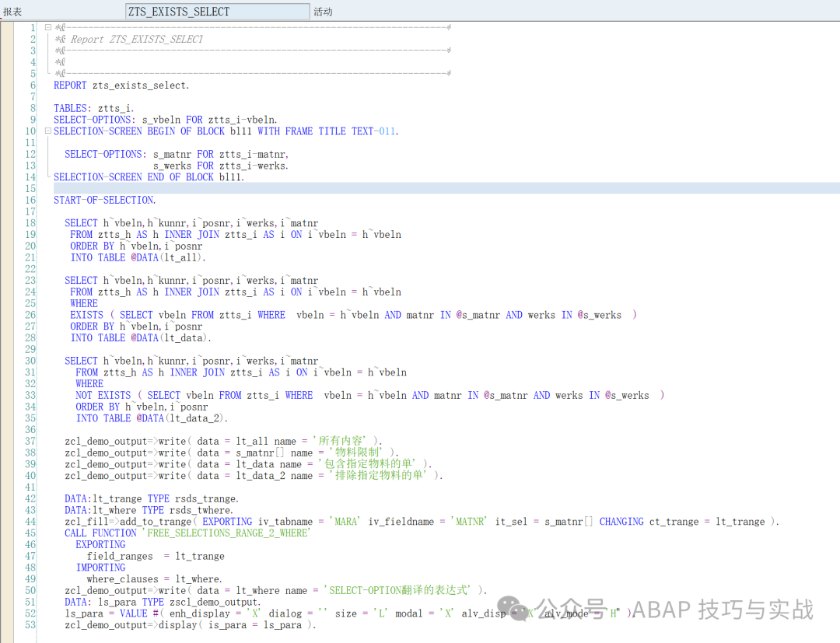Click the START-OF-SELECTION keyword
This screenshot has width=840, height=643.
pos(105,201)
